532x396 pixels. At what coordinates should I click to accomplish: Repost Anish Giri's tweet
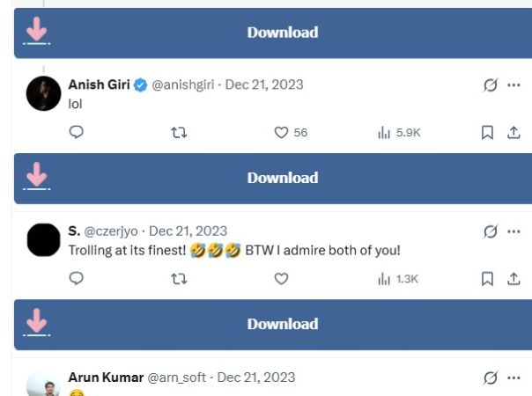tap(179, 132)
